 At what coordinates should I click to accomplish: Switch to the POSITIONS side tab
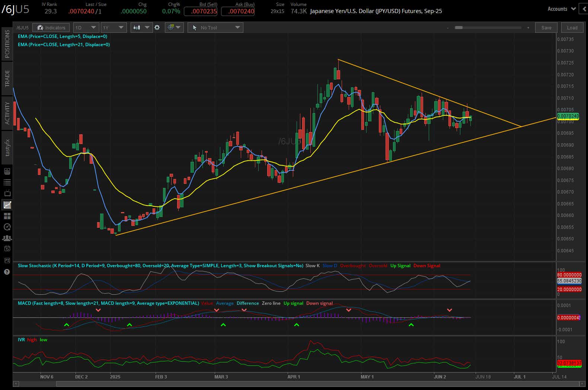(7, 44)
